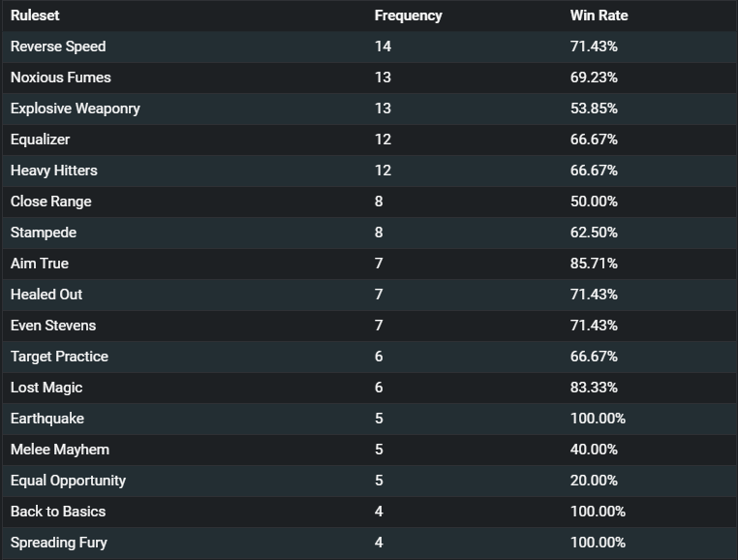Viewport: 738px width, 560px height.
Task: Sort by the Ruleset column header
Action: click(35, 16)
